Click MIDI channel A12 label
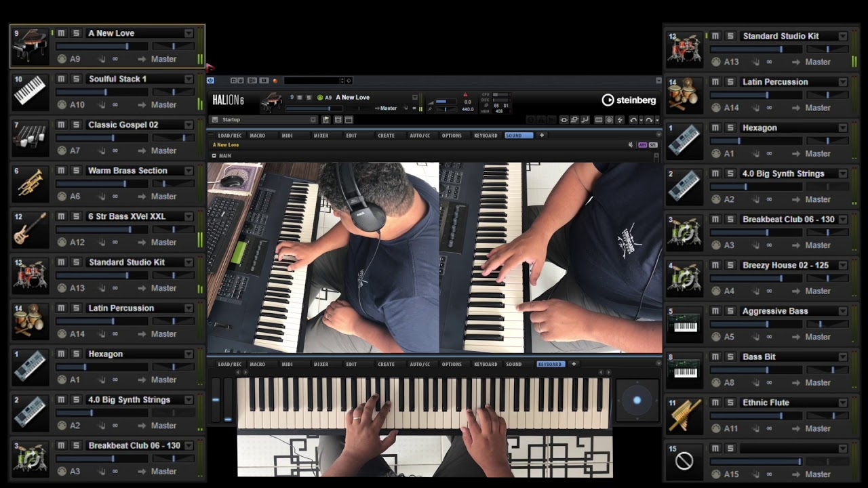Screen dimensions: 868x488 point(77,242)
